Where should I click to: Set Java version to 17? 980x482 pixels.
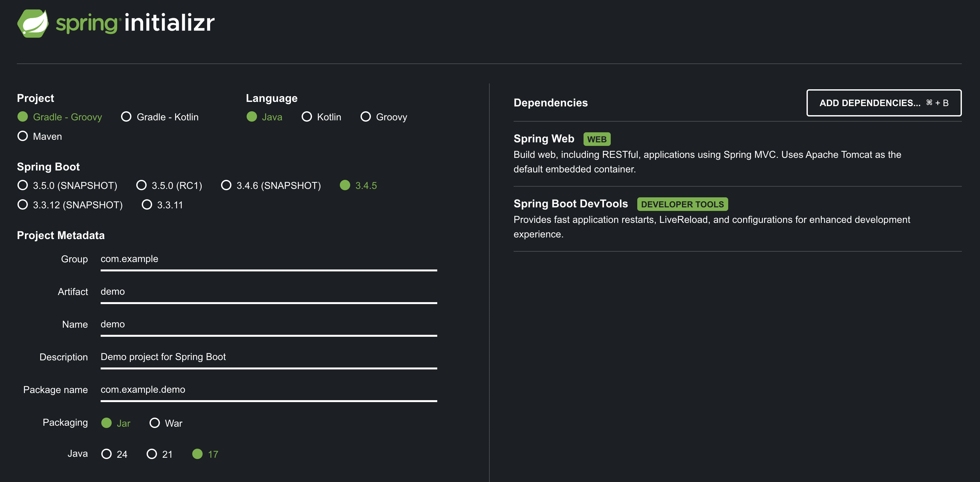[x=205, y=454]
